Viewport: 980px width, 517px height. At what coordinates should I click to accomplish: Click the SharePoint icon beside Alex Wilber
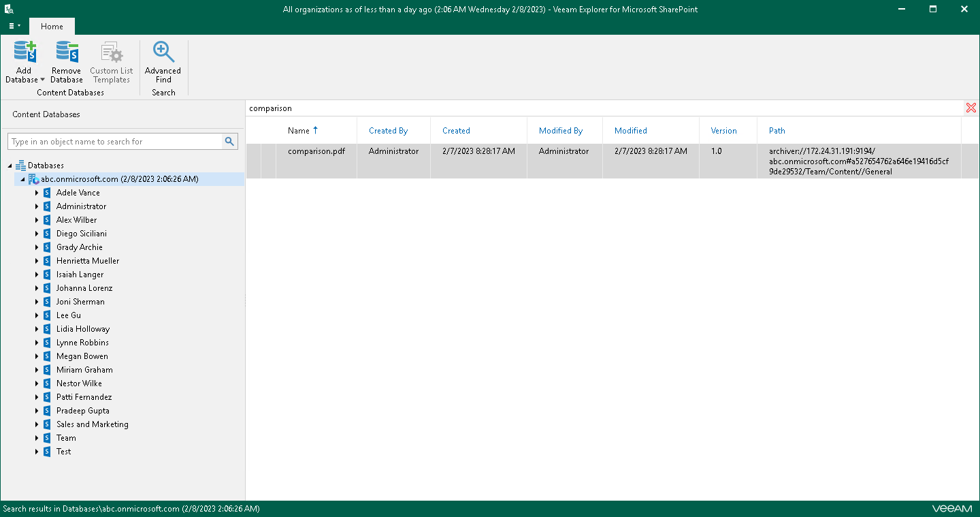(47, 220)
